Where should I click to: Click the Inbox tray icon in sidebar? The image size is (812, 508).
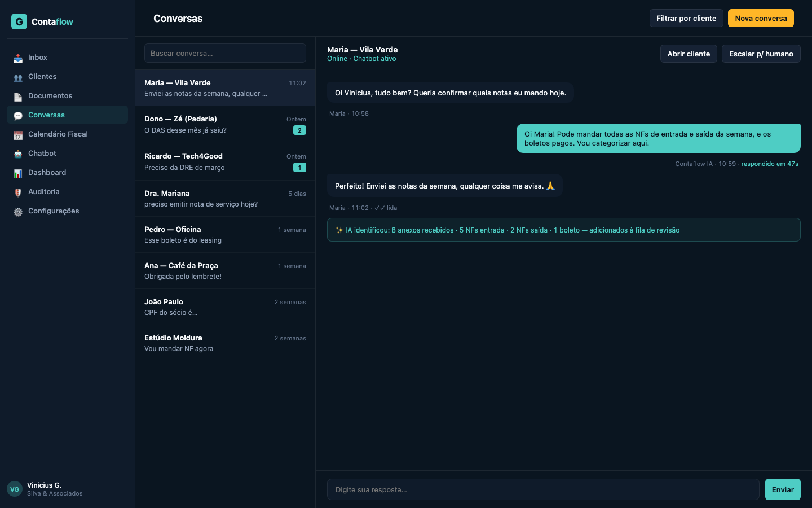(18, 58)
